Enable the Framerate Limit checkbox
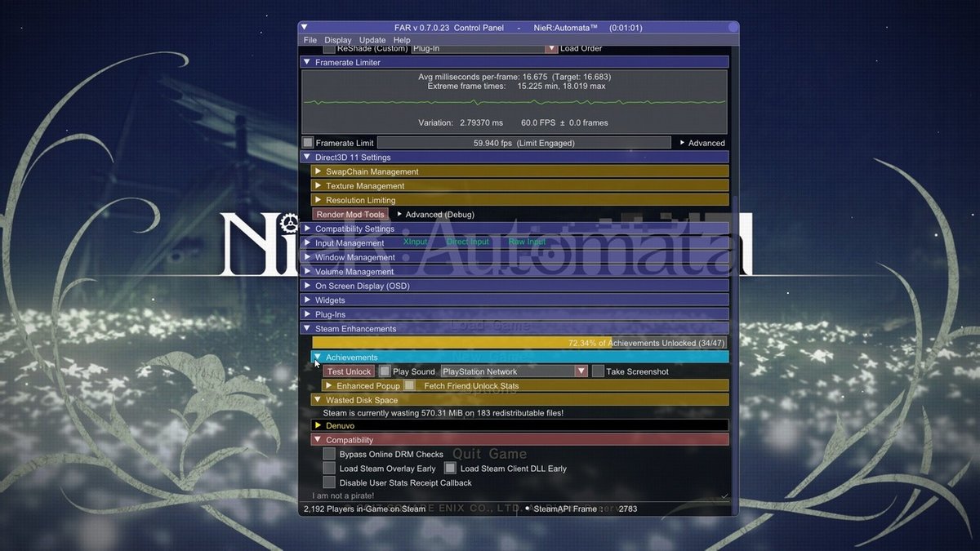Image resolution: width=980 pixels, height=551 pixels. (309, 142)
